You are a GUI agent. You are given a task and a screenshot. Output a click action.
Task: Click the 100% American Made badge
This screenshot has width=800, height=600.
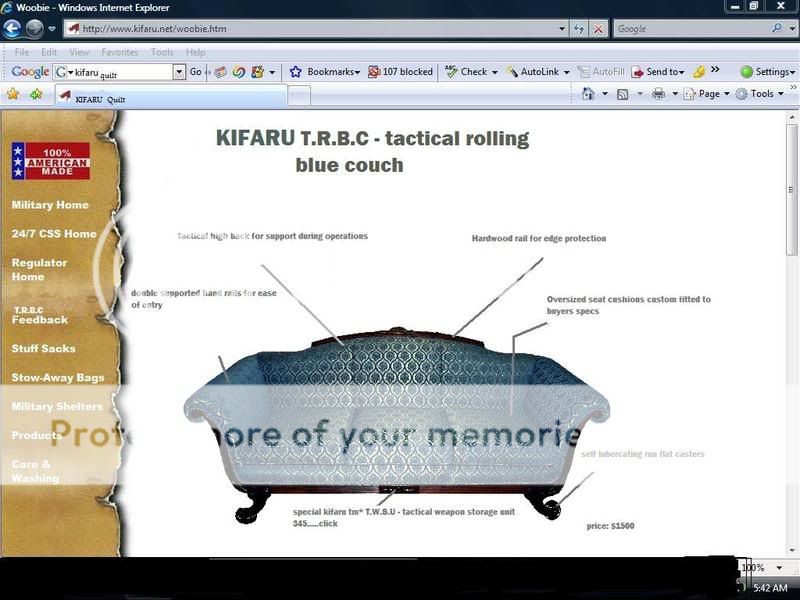tap(51, 161)
